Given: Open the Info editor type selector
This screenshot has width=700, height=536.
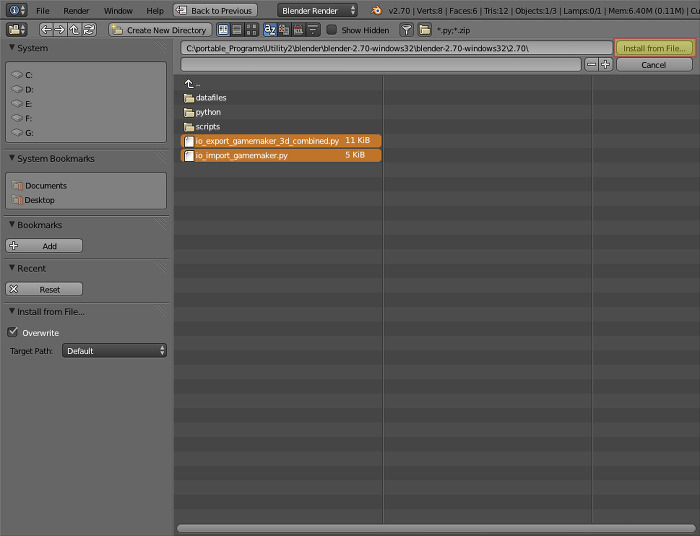Looking at the screenshot, I should (x=17, y=10).
